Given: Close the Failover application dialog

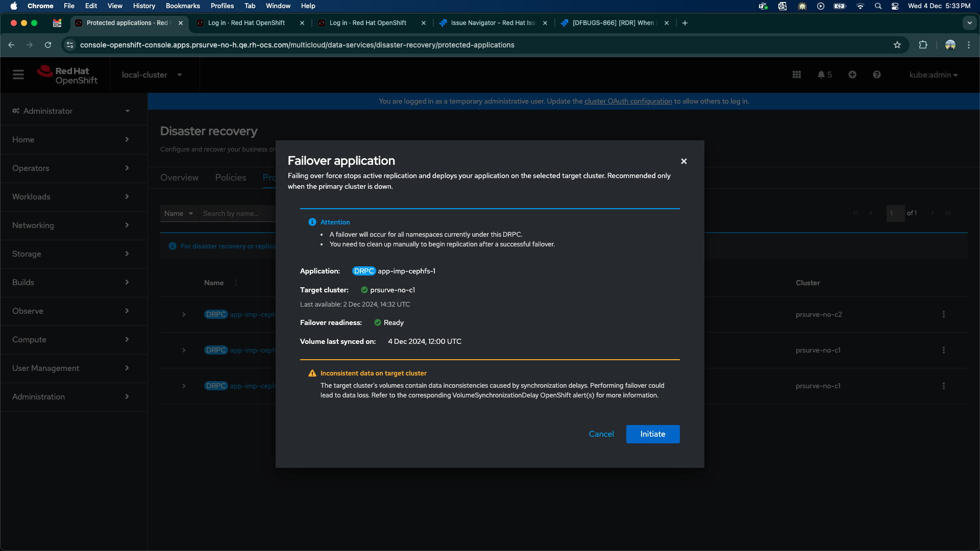Looking at the screenshot, I should 684,161.
